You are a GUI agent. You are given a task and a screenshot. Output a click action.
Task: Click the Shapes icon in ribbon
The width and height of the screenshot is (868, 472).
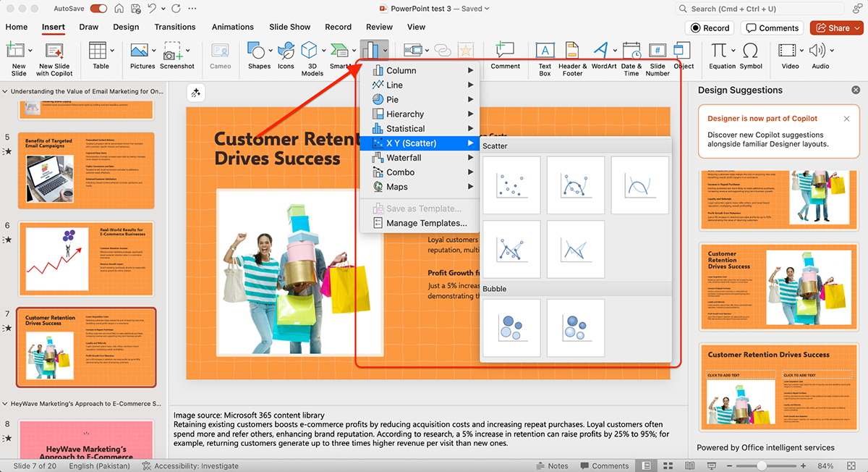(x=258, y=54)
